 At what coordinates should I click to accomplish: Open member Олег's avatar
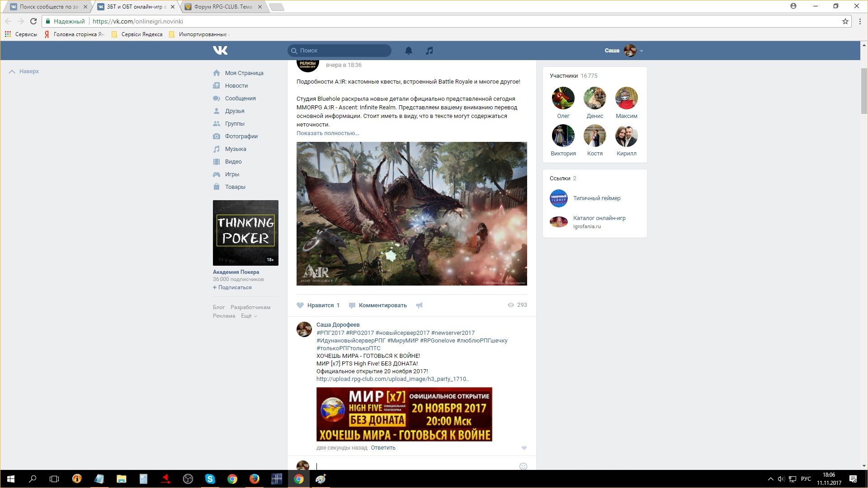pos(563,98)
